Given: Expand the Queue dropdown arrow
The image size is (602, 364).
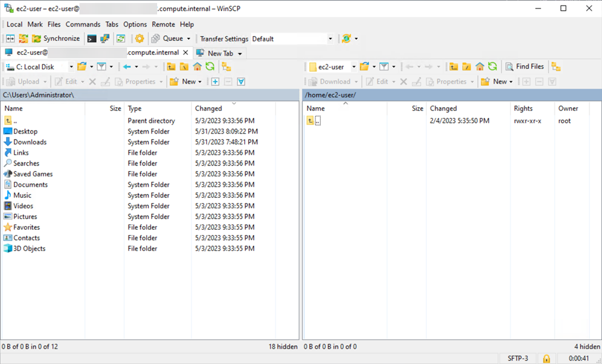Looking at the screenshot, I should coord(188,39).
